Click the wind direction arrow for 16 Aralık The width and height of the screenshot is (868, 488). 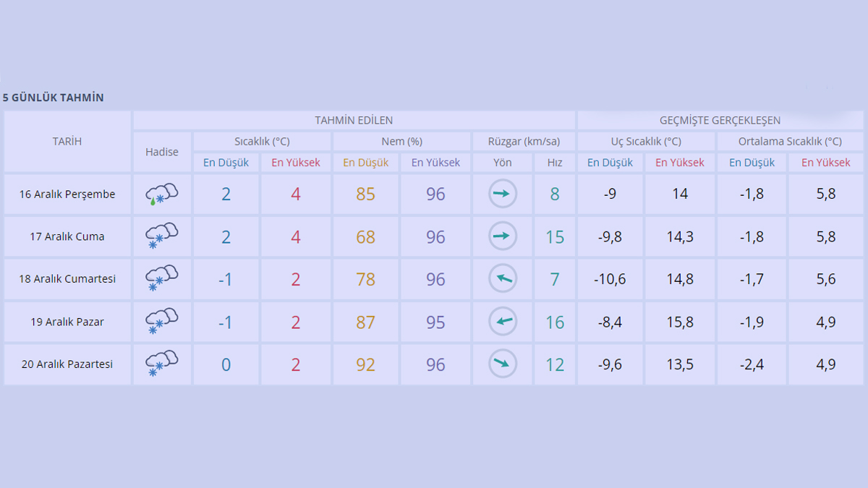pos(503,194)
